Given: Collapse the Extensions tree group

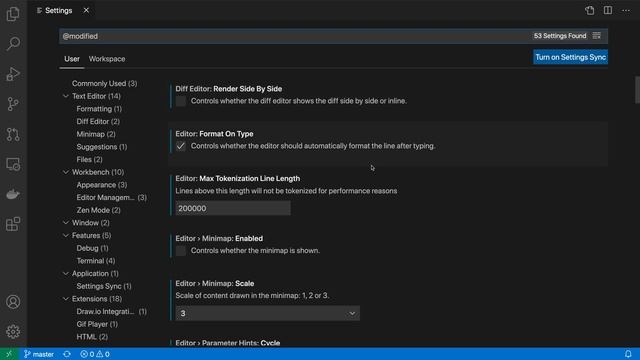Looking at the screenshot, I should pyautogui.click(x=66, y=299).
